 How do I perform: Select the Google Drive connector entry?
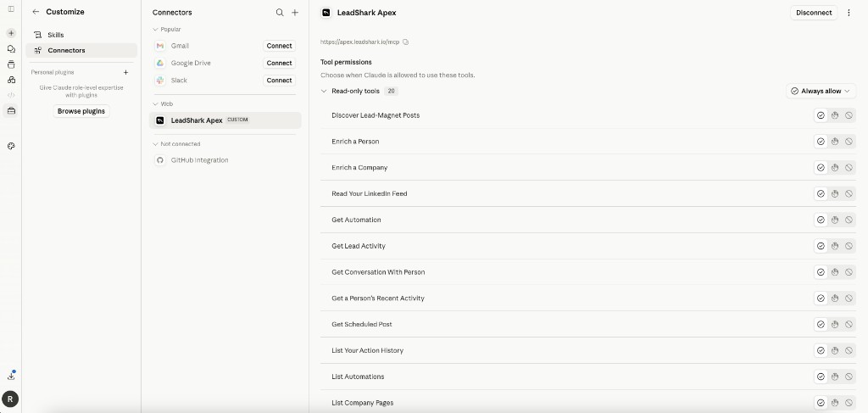[x=191, y=63]
